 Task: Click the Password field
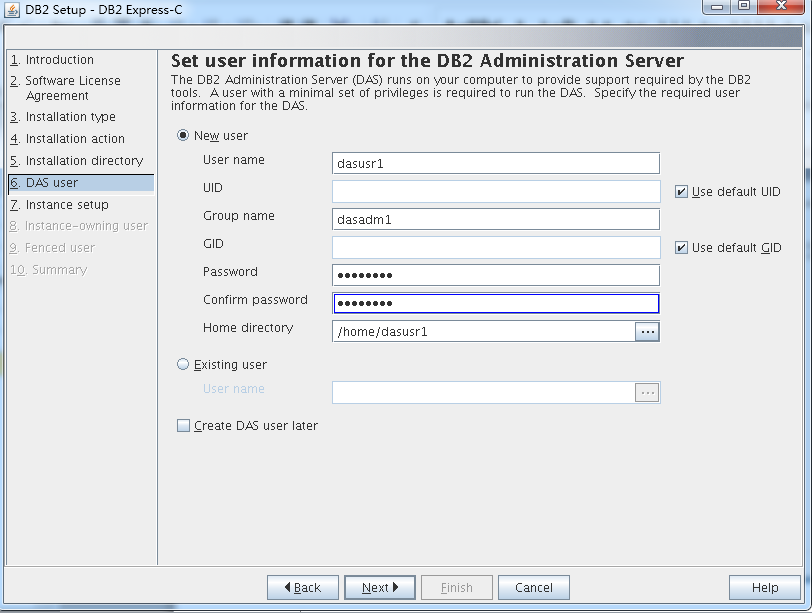coord(496,275)
